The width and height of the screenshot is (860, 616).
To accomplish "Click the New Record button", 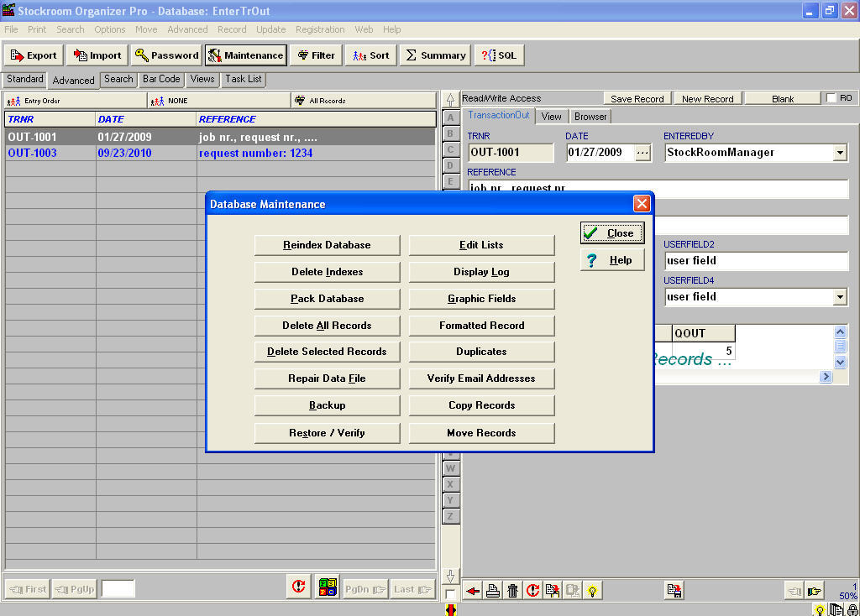I will click(707, 99).
